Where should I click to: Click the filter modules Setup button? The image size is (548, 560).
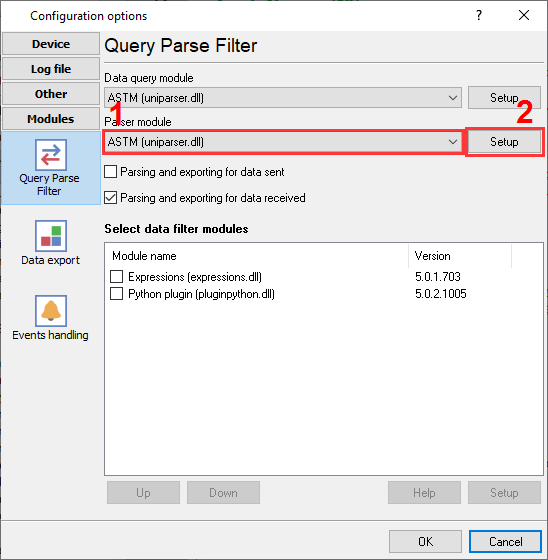(x=504, y=492)
